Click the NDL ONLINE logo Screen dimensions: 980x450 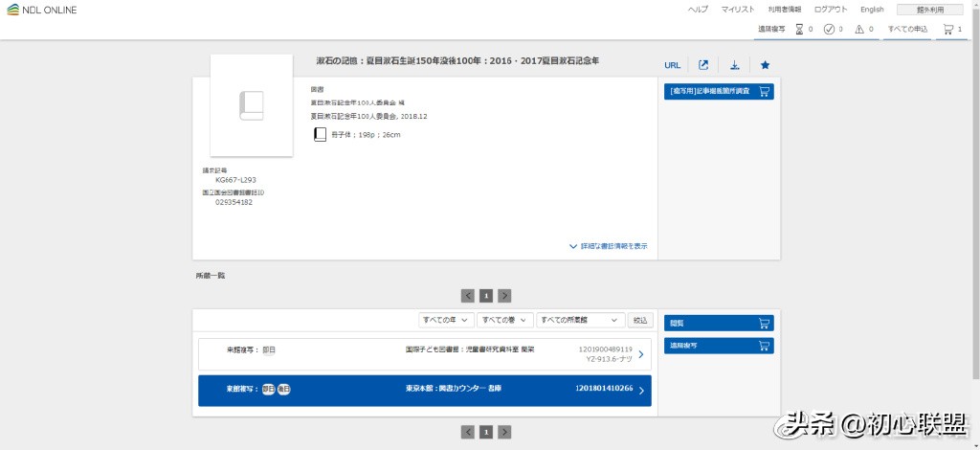tap(42, 10)
